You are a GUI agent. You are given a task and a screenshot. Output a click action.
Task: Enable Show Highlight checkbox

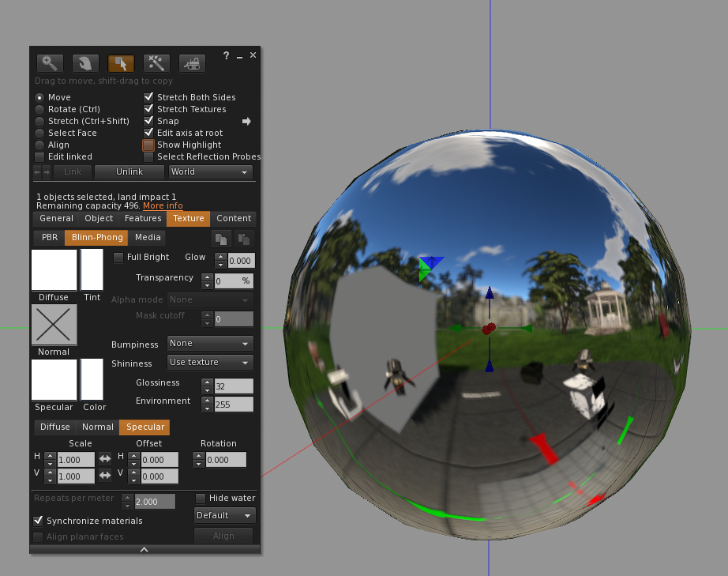148,145
